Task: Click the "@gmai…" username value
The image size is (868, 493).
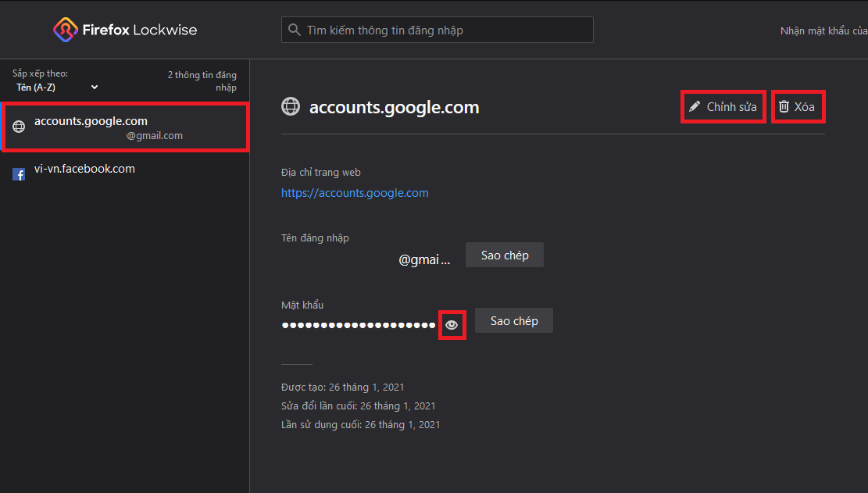Action: point(424,259)
